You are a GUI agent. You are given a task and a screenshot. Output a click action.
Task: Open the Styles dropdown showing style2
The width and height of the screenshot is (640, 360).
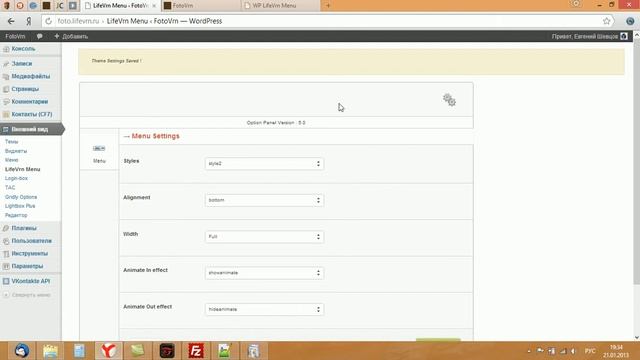264,164
